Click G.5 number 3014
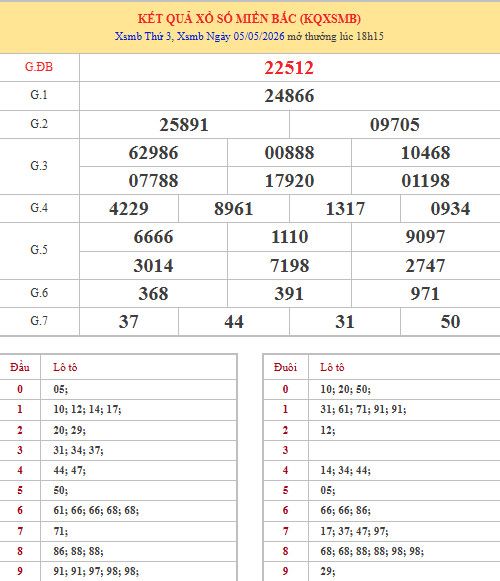This screenshot has height=581, width=500. click(153, 266)
